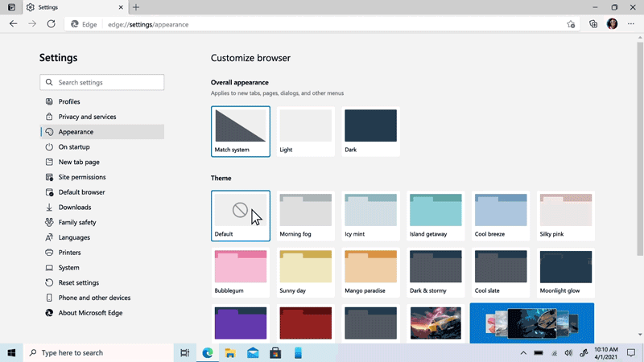Add this page to favorites star
The width and height of the screenshot is (644, 362).
[572, 24]
